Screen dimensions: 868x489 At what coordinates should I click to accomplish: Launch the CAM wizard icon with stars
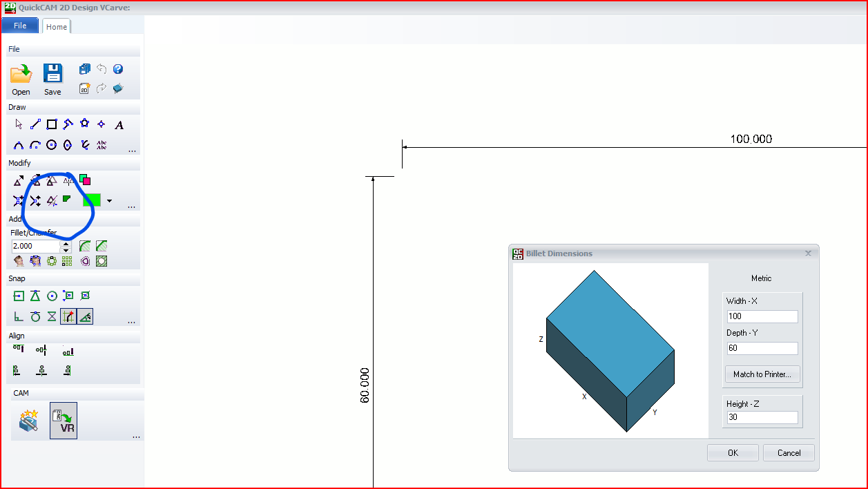click(x=28, y=420)
